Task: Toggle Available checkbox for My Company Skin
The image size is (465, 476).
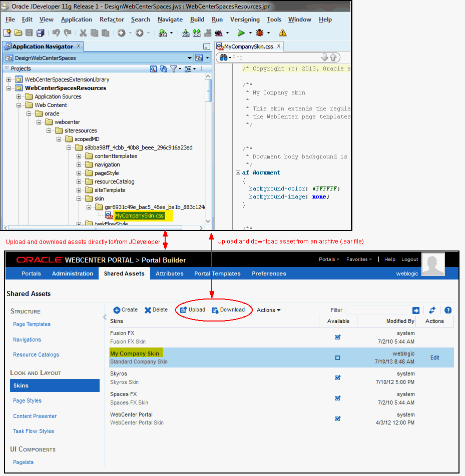Action: (x=338, y=357)
